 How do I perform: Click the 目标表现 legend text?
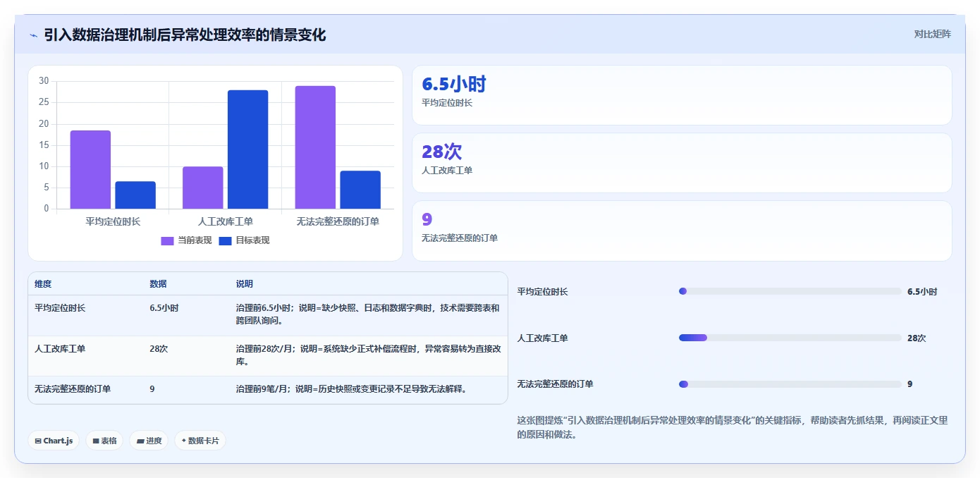point(253,240)
